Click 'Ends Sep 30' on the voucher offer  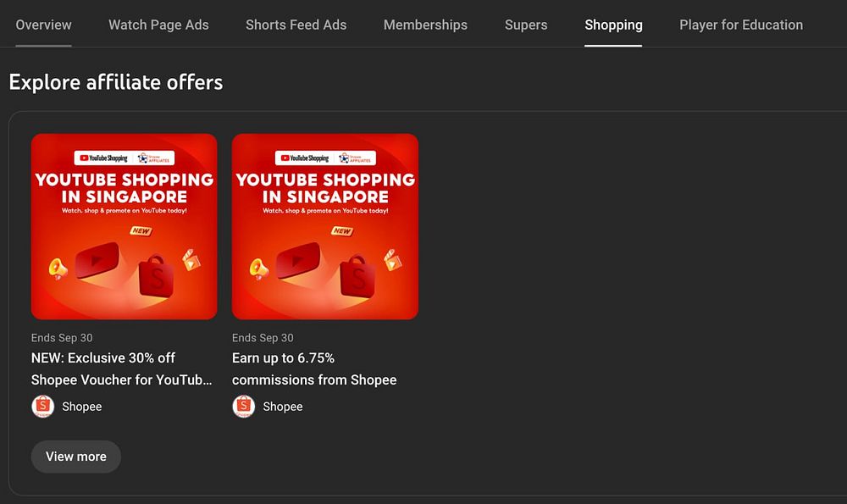[x=62, y=338]
